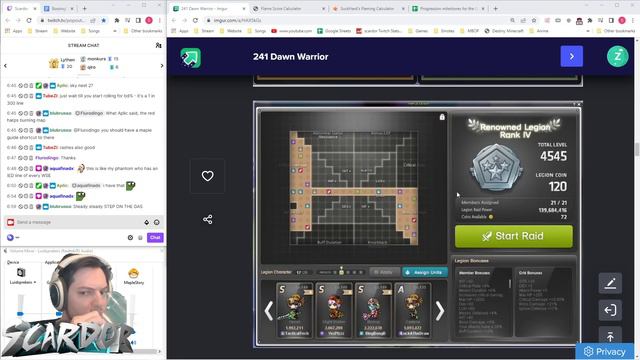Open Stream bookmark folder in the Twitch window
This screenshot has height=360, width=640.
pos(38,31)
